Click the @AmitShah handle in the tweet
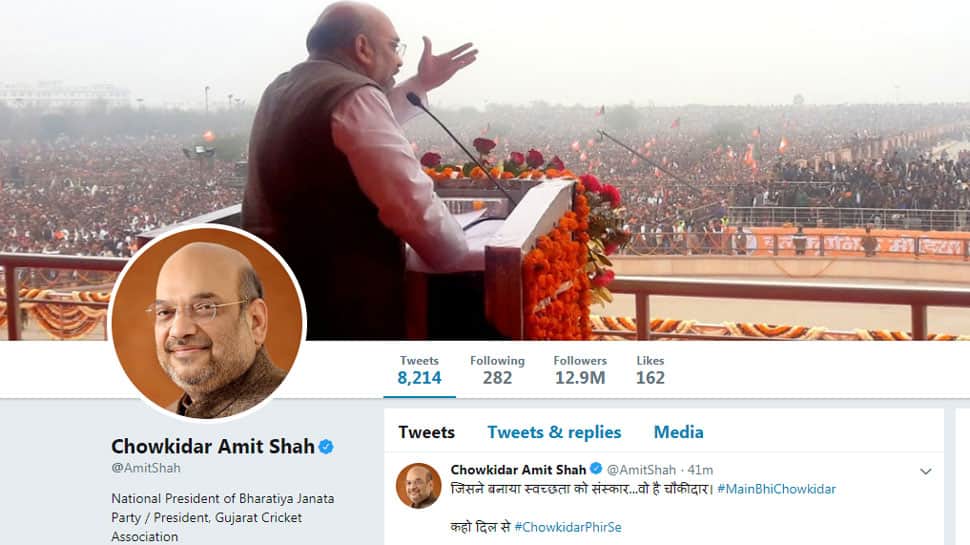The image size is (970, 545). tap(641, 470)
